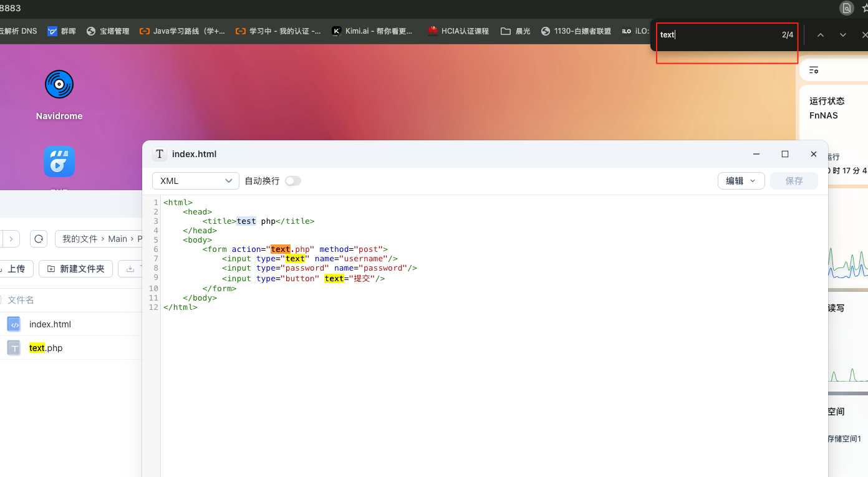Click the 运行状态 heading in the side widget
Viewport: 868px width, 477px height.
[x=827, y=101]
